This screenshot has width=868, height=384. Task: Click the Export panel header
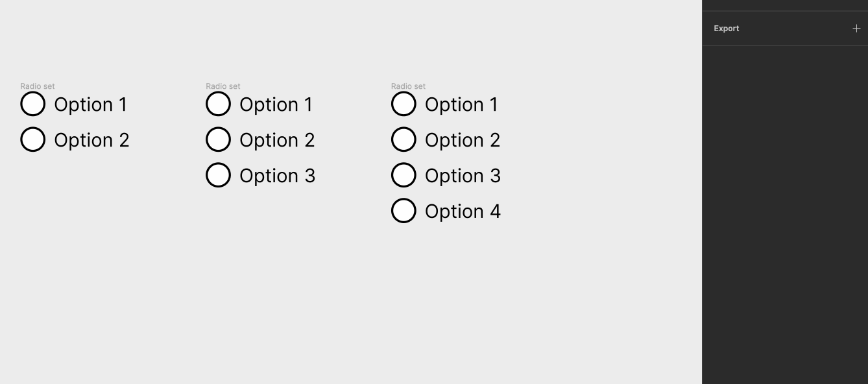coord(727,28)
